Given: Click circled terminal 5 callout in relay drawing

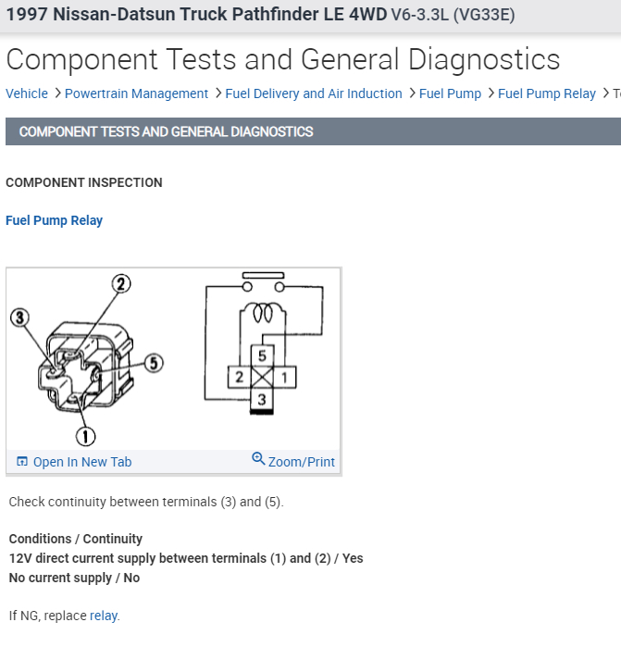Looking at the screenshot, I should 154,363.
